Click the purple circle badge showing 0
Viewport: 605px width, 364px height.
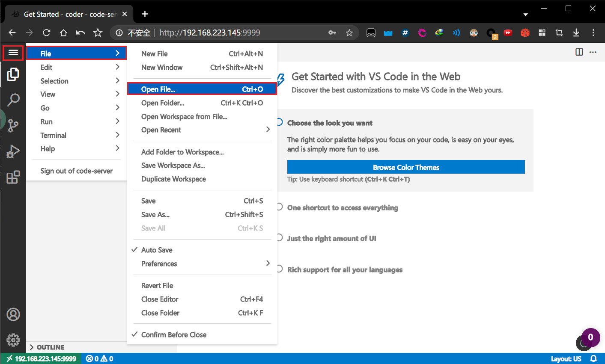tap(590, 337)
